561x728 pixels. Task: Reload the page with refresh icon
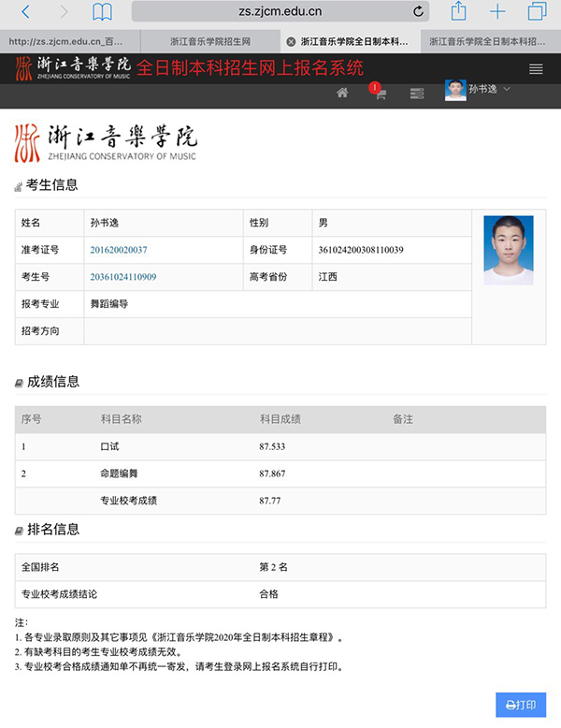pos(418,11)
